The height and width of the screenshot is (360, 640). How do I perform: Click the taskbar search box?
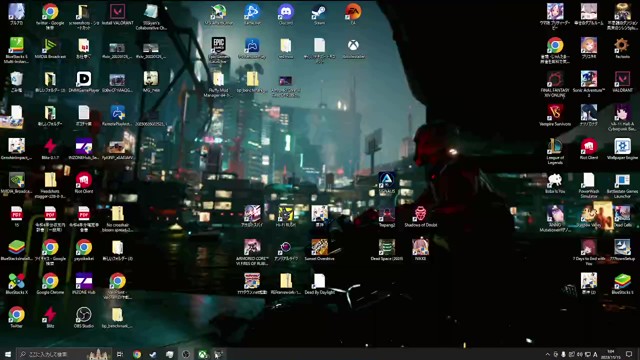64,354
